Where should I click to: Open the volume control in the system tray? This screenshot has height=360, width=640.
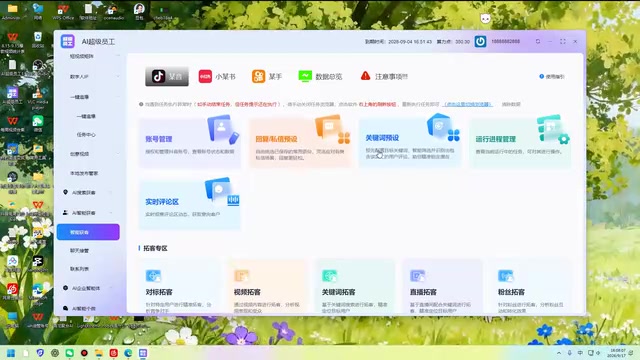[599, 353]
